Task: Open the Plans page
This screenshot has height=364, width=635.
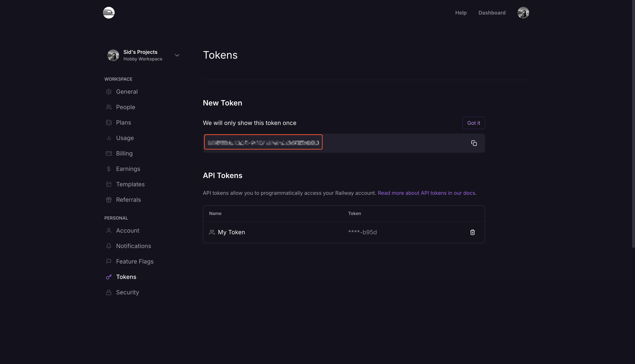Action: click(123, 123)
